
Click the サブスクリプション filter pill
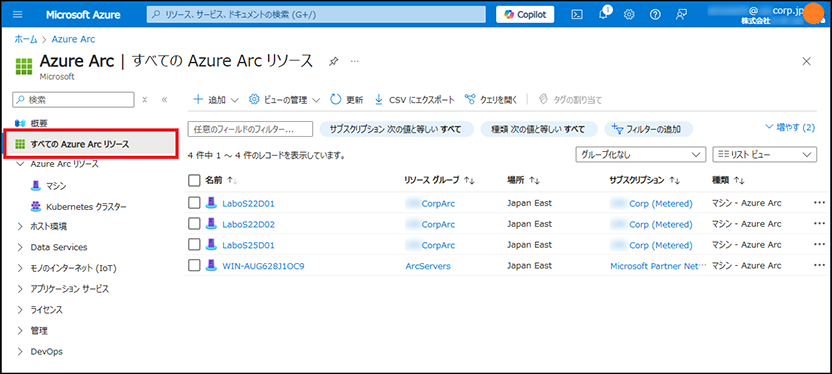click(396, 129)
